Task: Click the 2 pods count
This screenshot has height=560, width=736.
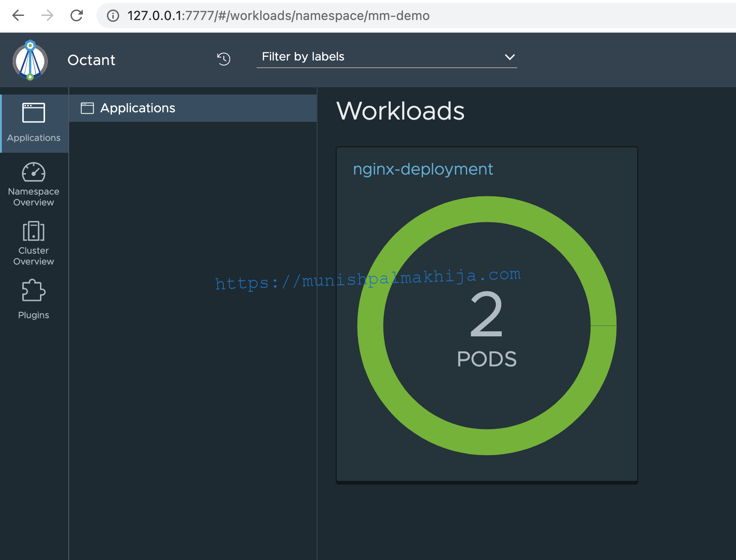Action: click(487, 314)
